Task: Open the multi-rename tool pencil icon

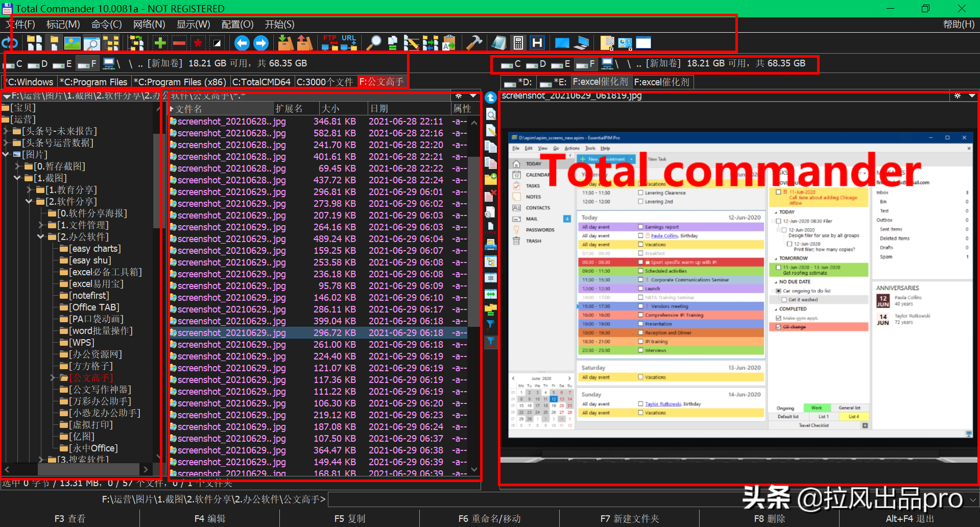Action: tap(411, 43)
